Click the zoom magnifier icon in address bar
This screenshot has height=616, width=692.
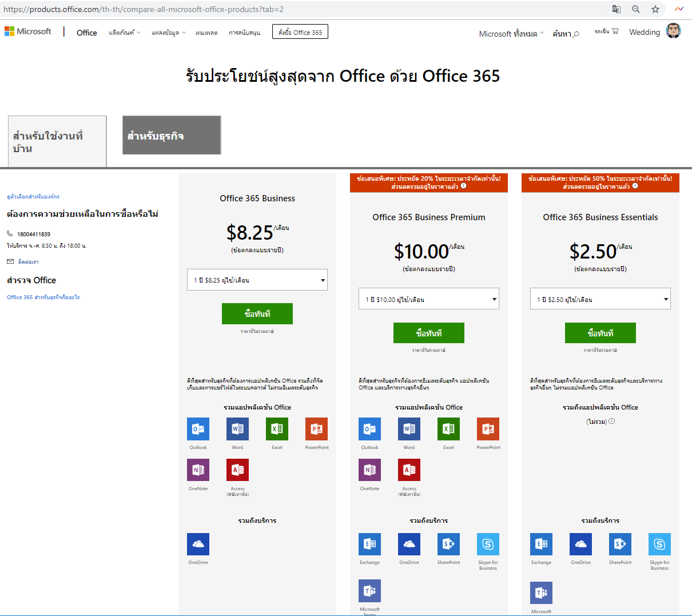(x=635, y=9)
